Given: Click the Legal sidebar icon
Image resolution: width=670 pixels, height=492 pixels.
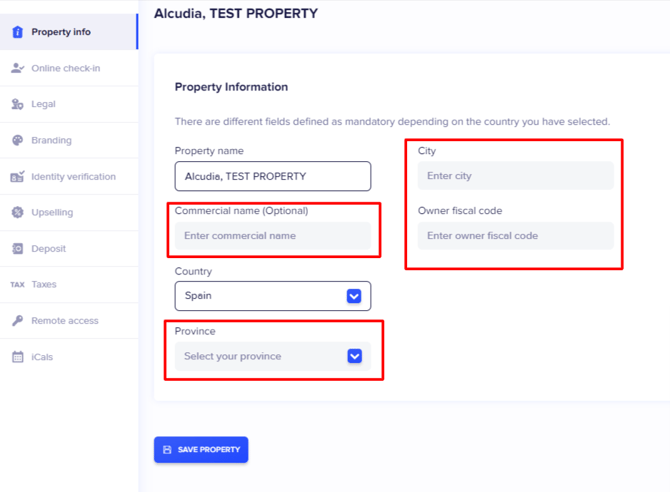Looking at the screenshot, I should [x=17, y=104].
